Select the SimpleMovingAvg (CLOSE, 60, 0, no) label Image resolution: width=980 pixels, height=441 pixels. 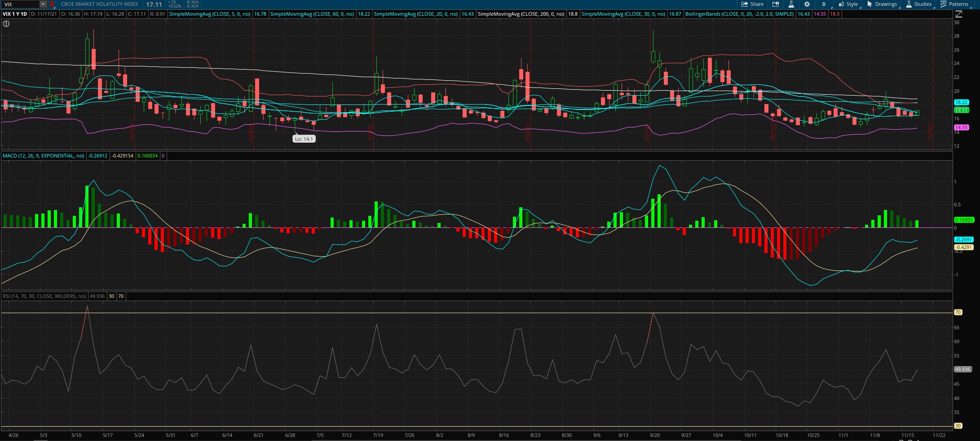pyautogui.click(x=312, y=14)
